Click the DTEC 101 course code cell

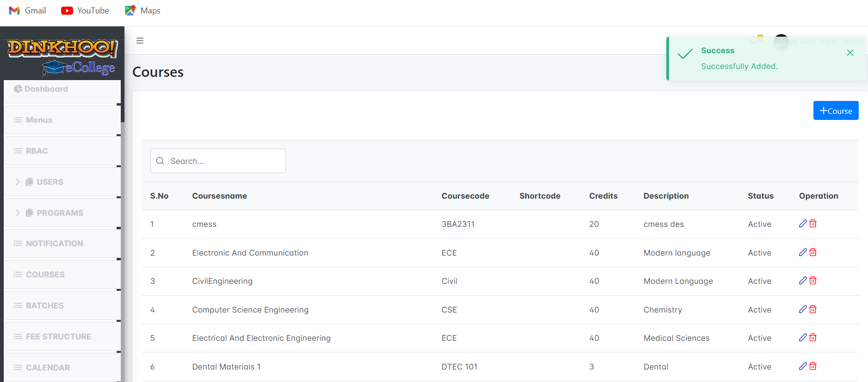click(x=459, y=367)
